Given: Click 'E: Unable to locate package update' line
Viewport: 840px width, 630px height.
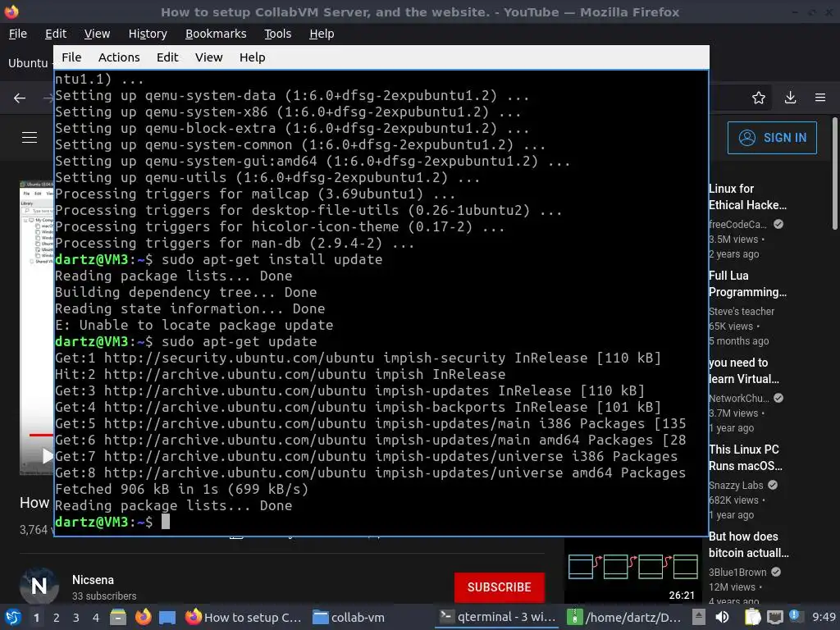Looking at the screenshot, I should click(x=194, y=325).
